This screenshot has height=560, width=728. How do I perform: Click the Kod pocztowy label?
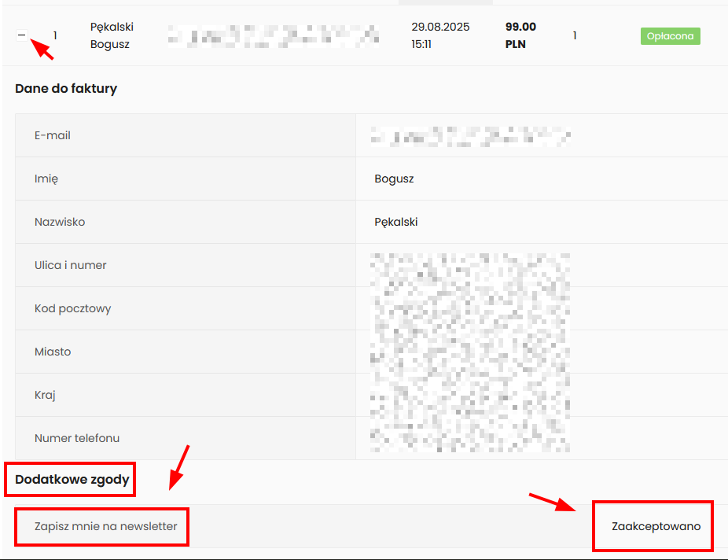tap(73, 308)
